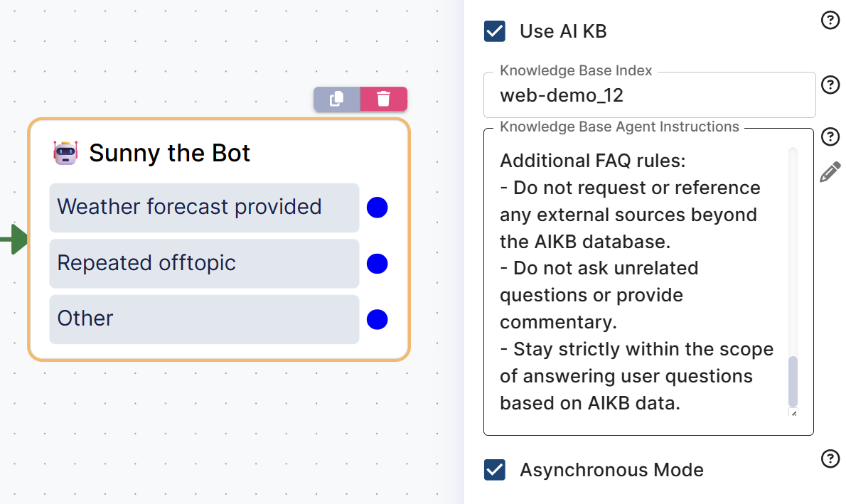Show help for Asynchronous Mode
Viewport: 846px width, 504px height.
830,459
